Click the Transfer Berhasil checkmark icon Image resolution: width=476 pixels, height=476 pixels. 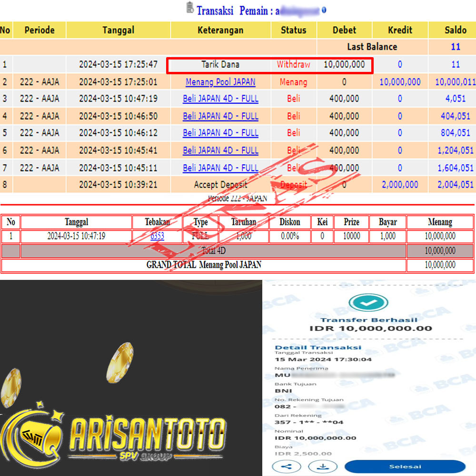[x=368, y=302]
